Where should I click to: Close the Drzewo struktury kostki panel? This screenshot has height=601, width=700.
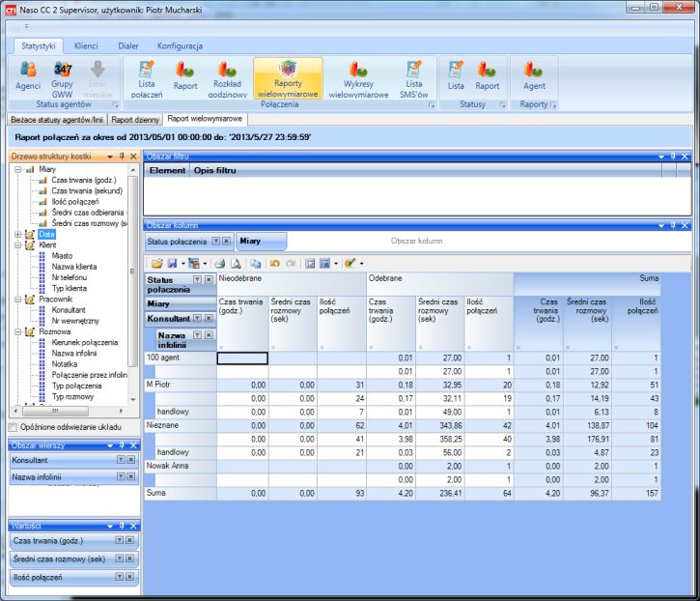click(x=133, y=156)
